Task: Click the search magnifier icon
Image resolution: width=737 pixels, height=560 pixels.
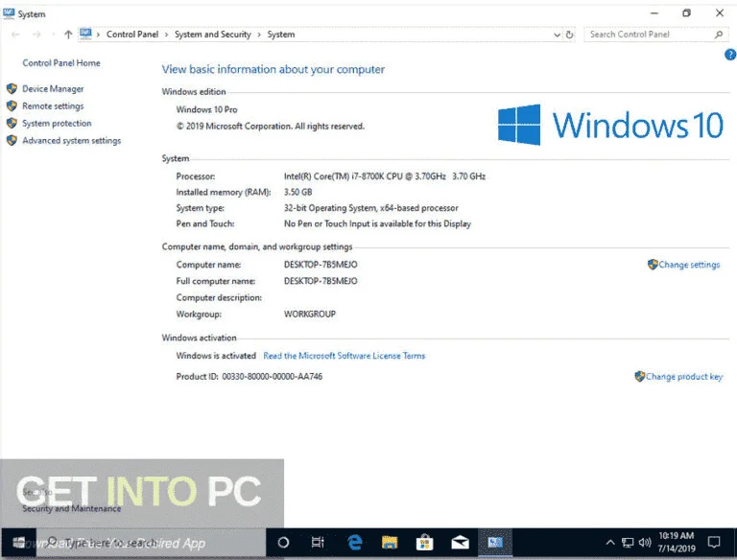Action: [719, 35]
